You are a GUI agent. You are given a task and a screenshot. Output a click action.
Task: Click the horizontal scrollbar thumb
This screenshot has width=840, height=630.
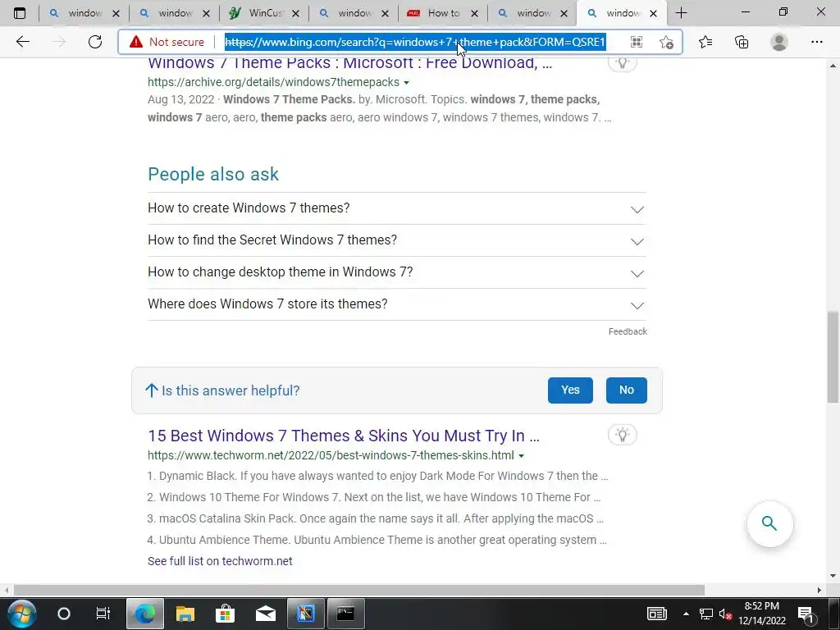tap(359, 590)
